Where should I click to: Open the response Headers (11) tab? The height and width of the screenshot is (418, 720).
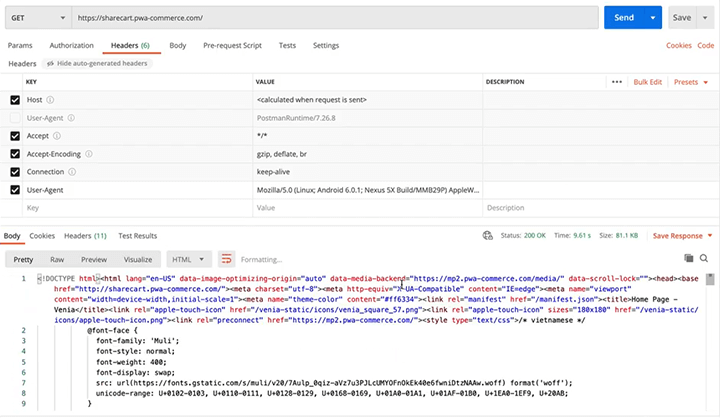pyautogui.click(x=85, y=236)
